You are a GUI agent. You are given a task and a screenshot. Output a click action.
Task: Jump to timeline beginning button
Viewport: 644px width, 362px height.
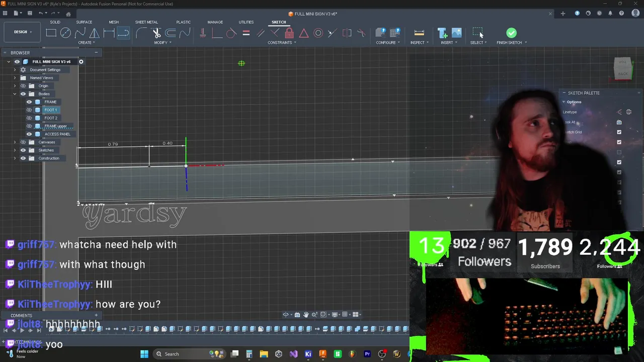point(6,330)
